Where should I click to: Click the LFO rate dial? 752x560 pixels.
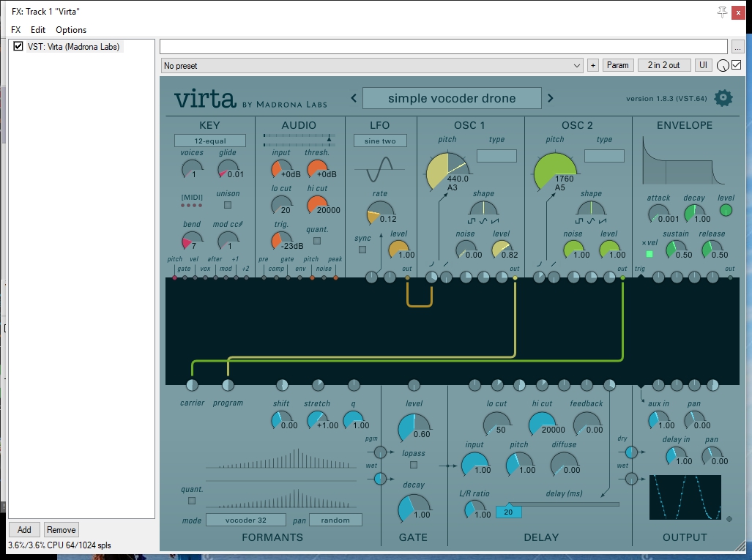tap(379, 213)
